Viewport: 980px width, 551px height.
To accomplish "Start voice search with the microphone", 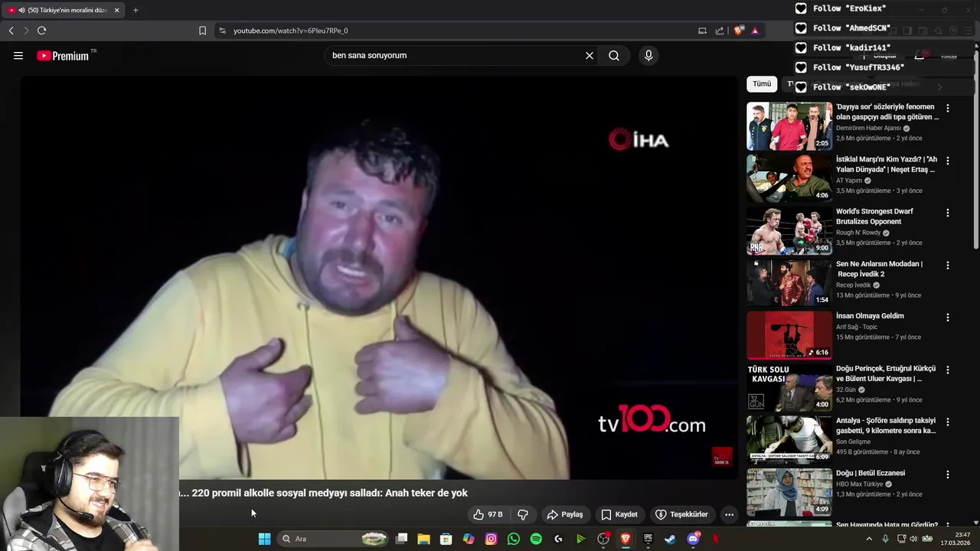I will (x=648, y=56).
